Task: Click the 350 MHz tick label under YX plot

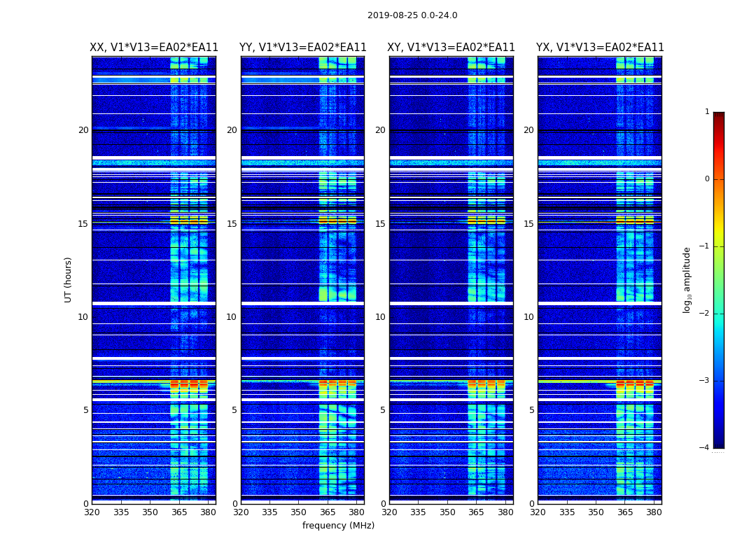Action: [x=596, y=512]
